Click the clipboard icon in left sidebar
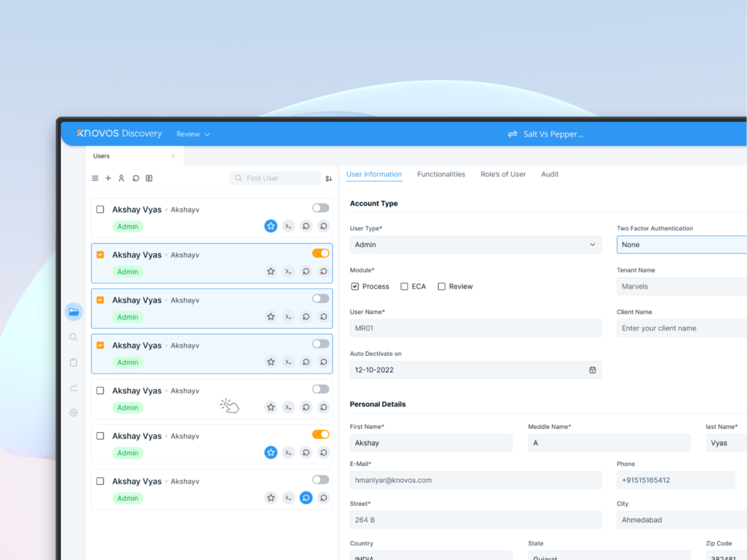 (x=74, y=363)
